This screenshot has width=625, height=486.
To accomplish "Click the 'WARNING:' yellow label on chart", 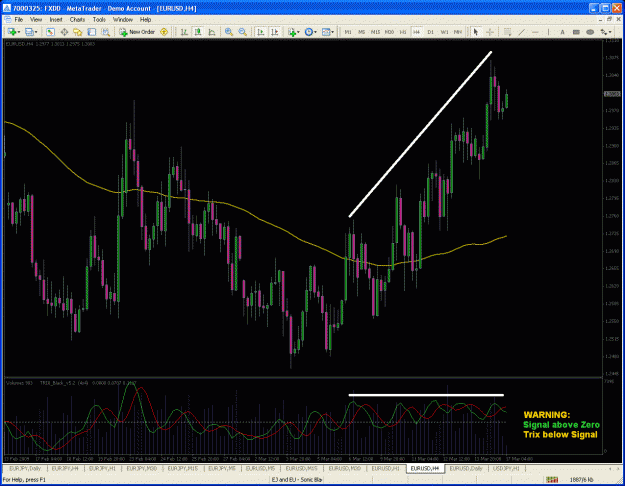I will [x=547, y=415].
